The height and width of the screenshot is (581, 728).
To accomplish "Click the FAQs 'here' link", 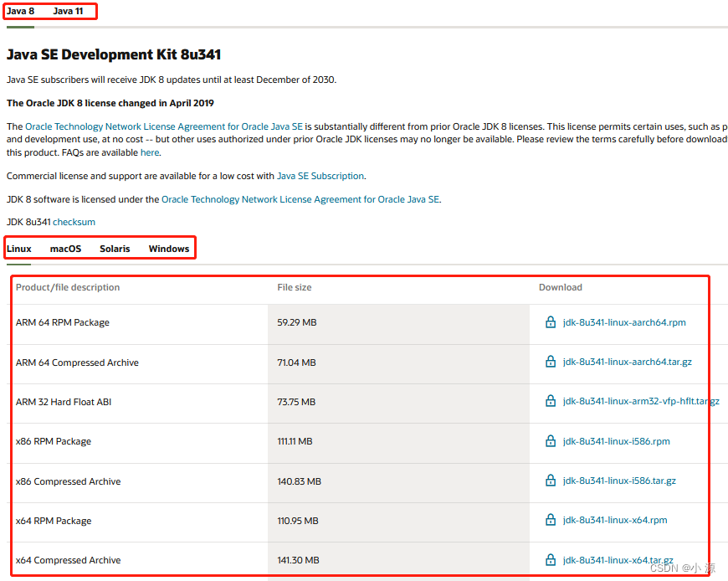I will coord(150,153).
